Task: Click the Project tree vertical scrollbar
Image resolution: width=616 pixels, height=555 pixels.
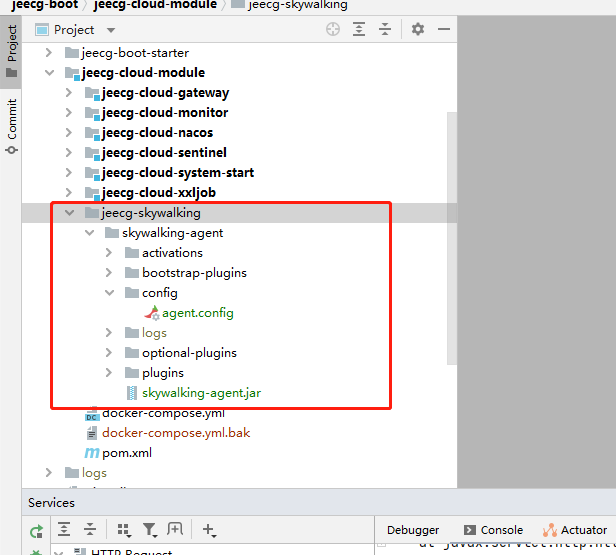Action: pos(452,238)
